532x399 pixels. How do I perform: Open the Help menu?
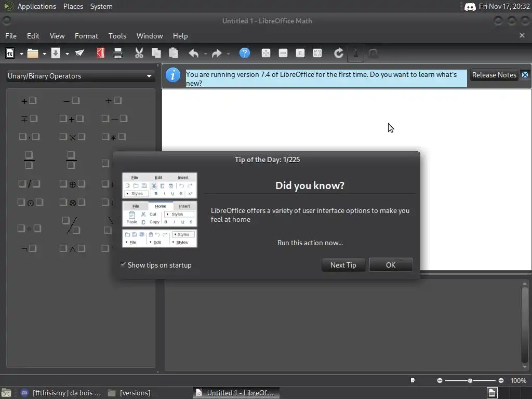tap(180, 36)
